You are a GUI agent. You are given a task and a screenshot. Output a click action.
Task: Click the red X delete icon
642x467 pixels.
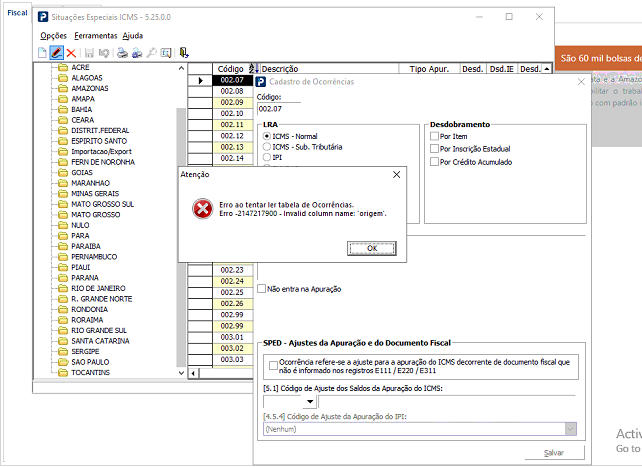[71, 52]
